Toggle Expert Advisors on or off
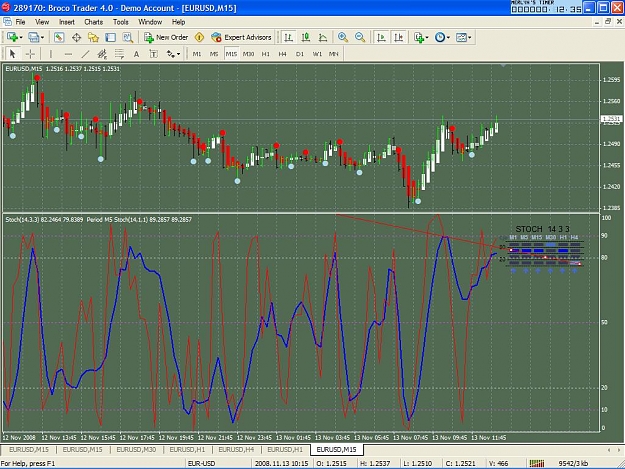Image resolution: width=625 pixels, height=469 pixels. coord(241,37)
